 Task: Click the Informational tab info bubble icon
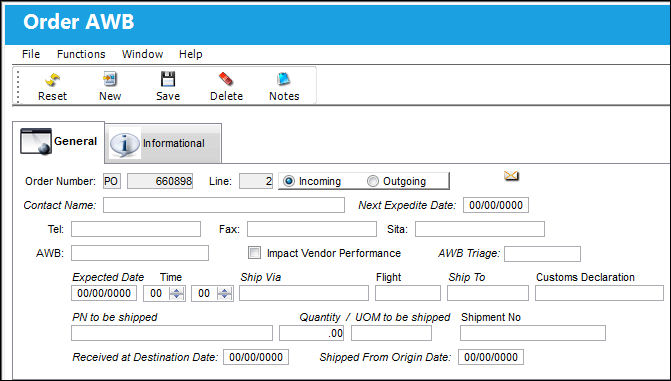pyautogui.click(x=125, y=143)
